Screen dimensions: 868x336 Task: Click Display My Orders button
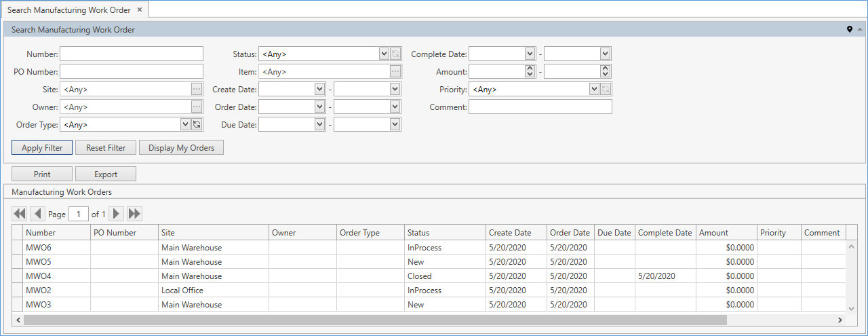181,148
